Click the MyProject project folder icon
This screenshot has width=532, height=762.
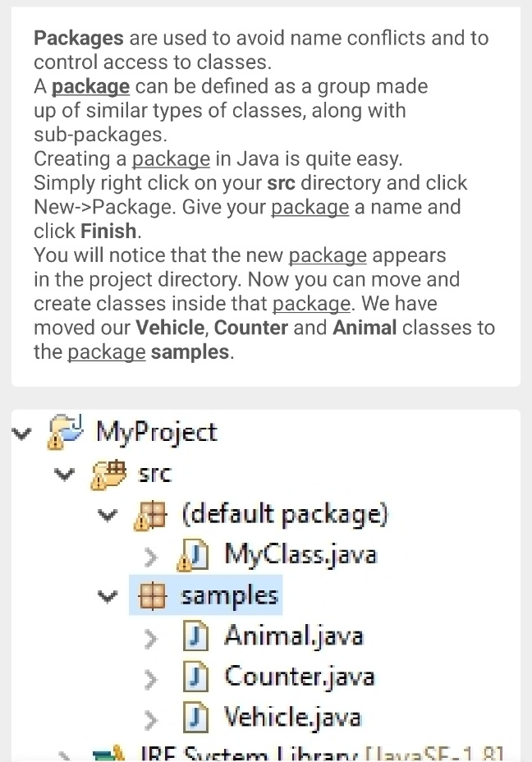coord(66,432)
